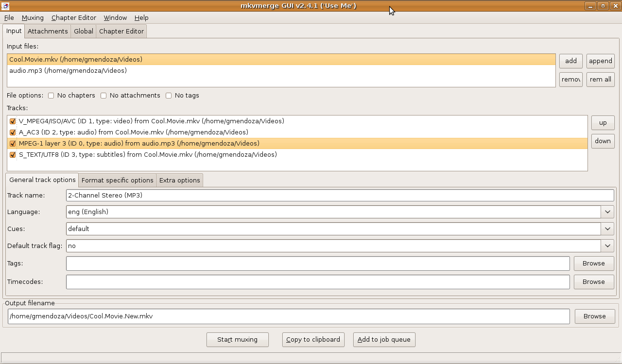Switch to the Input tab
This screenshot has width=622, height=364.
point(14,31)
